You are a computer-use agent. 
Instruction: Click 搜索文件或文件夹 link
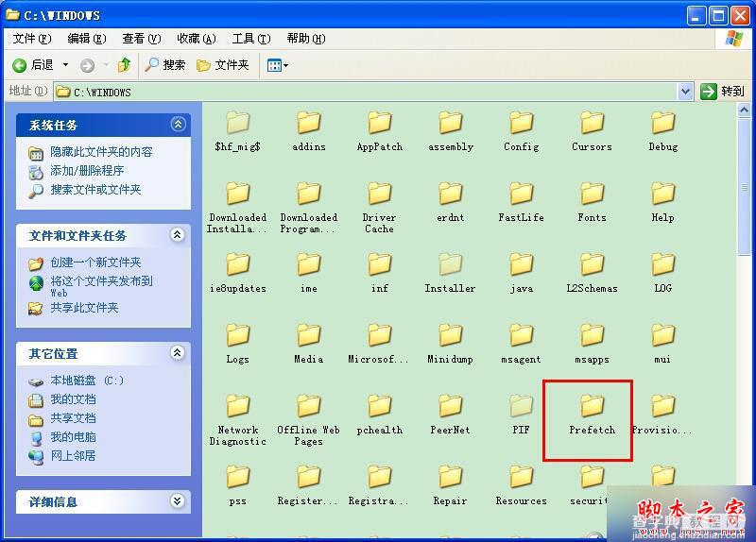pyautogui.click(x=95, y=190)
